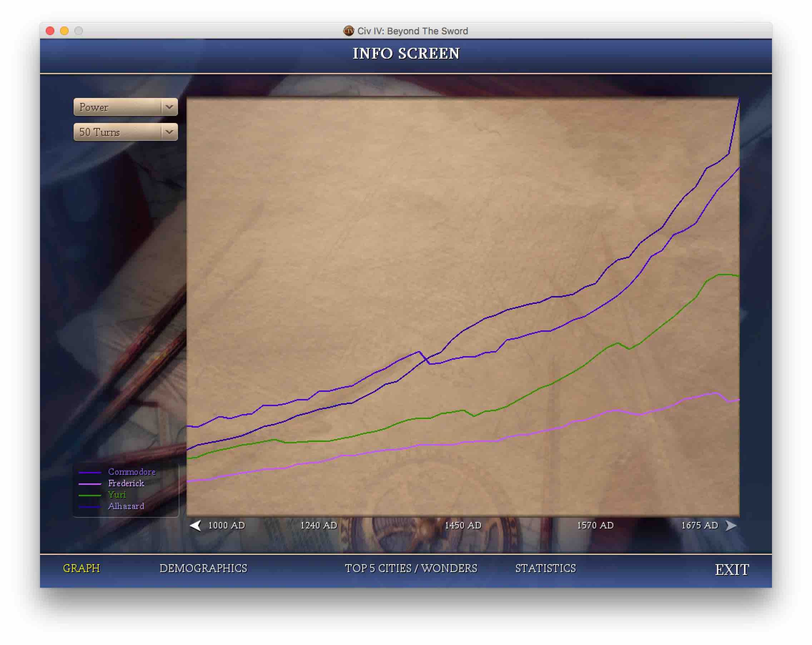Select the Graph tab
Screen dimensions: 812x645
pos(81,568)
